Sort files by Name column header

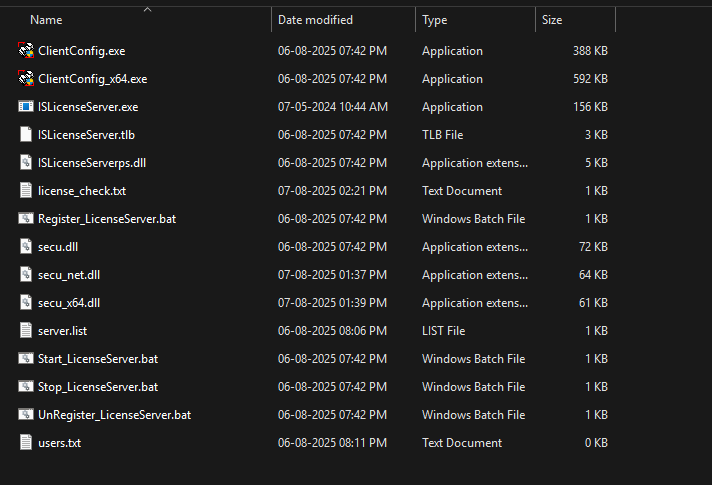pos(46,20)
